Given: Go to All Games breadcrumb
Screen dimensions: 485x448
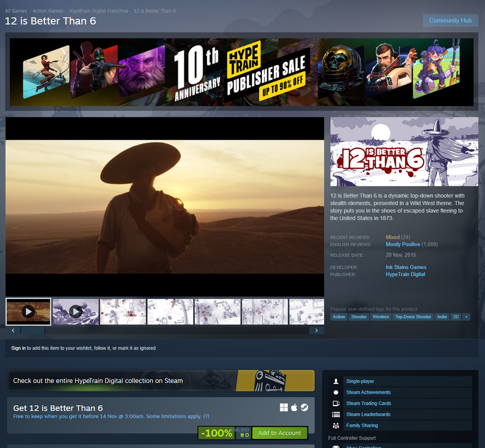Looking at the screenshot, I should [x=16, y=11].
